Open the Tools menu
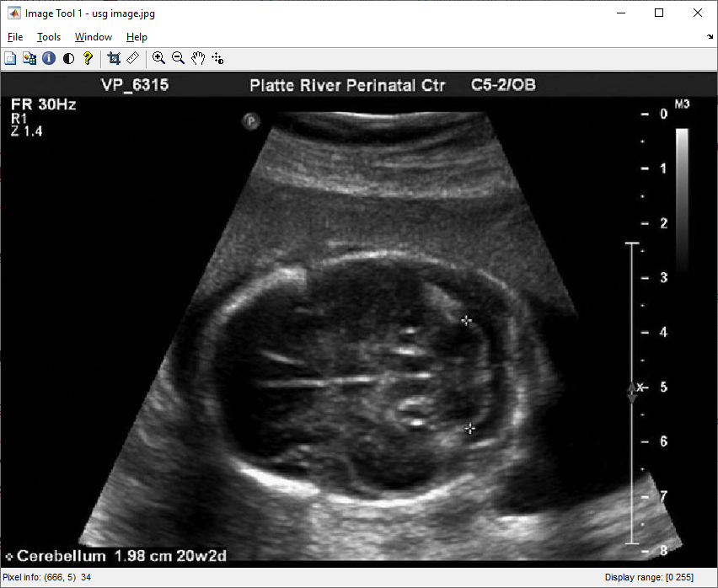This screenshot has width=718, height=588. 49,37
